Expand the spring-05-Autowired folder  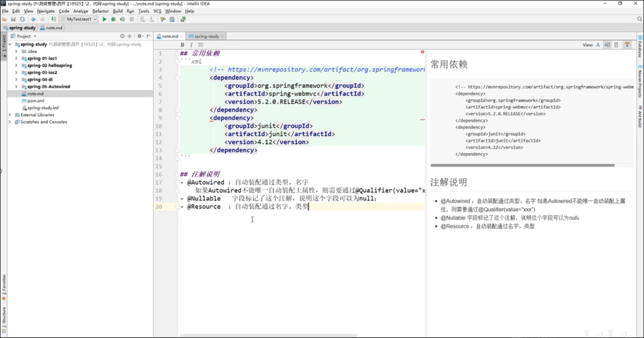(16, 87)
